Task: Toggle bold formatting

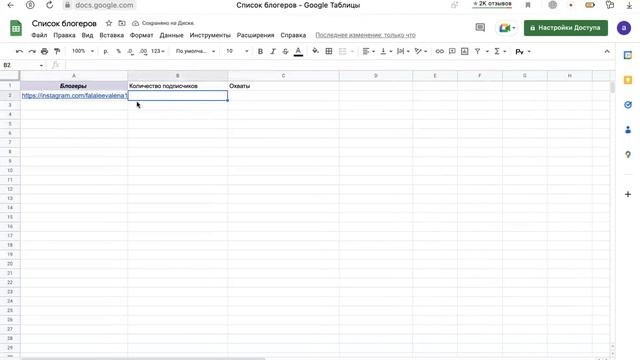Action: click(x=260, y=51)
